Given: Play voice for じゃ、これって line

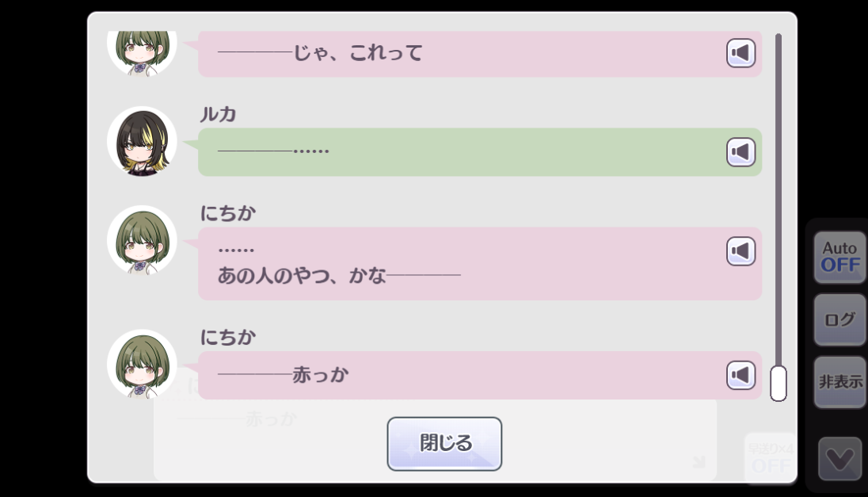Looking at the screenshot, I should [740, 53].
